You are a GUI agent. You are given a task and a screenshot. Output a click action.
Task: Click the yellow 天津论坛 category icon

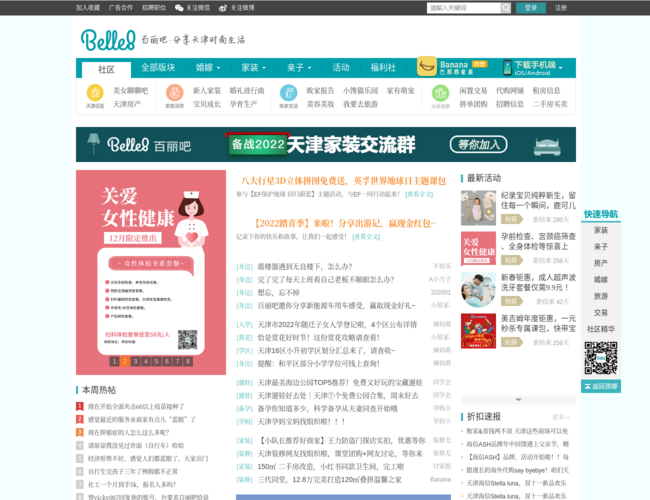(x=95, y=93)
